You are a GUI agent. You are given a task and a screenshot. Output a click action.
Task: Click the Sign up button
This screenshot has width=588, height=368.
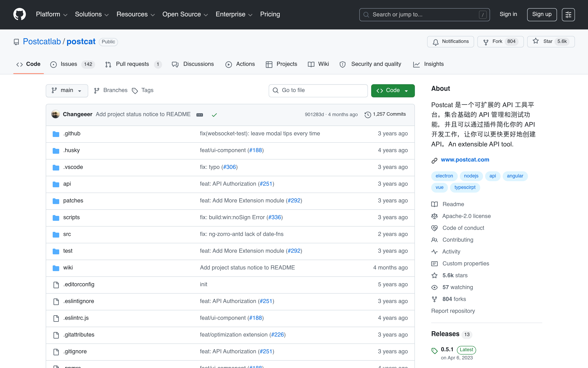[542, 15]
